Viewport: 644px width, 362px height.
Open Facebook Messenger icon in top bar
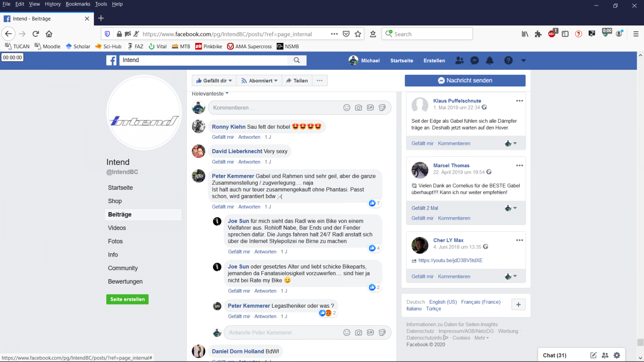[x=475, y=60]
